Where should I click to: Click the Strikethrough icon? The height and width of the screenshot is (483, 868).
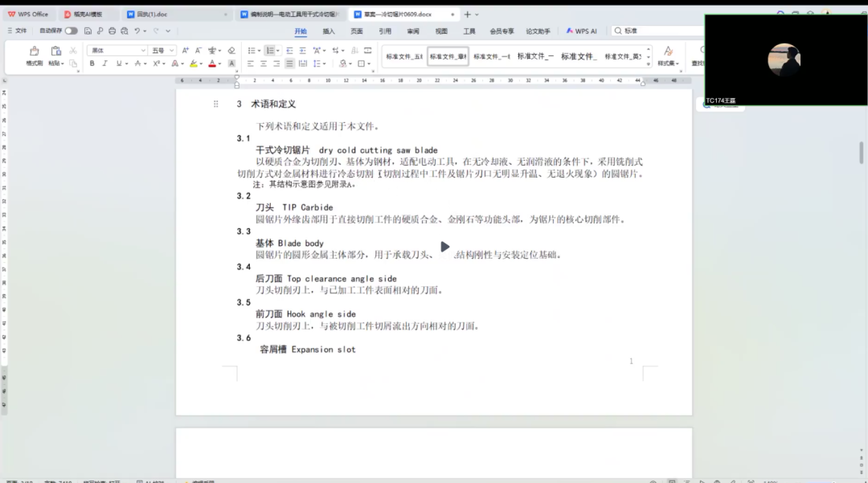pos(138,63)
